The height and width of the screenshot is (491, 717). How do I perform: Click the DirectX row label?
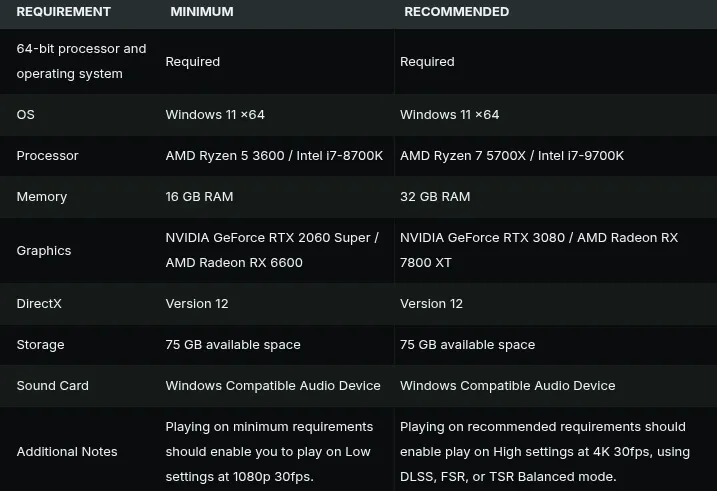coord(39,304)
